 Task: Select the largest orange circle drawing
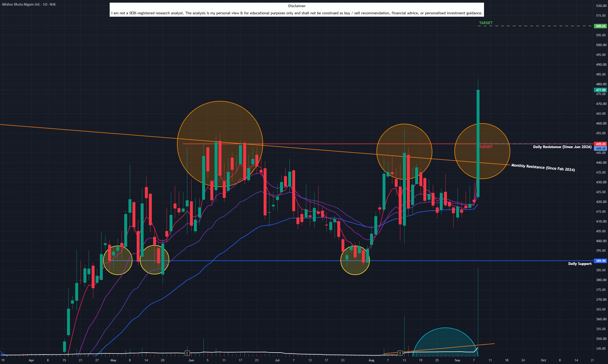pos(220,144)
